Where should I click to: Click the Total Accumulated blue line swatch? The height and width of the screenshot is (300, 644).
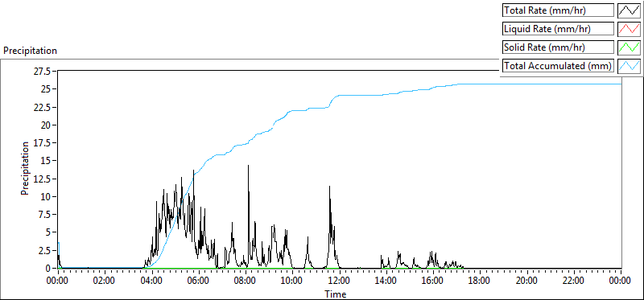click(x=630, y=65)
